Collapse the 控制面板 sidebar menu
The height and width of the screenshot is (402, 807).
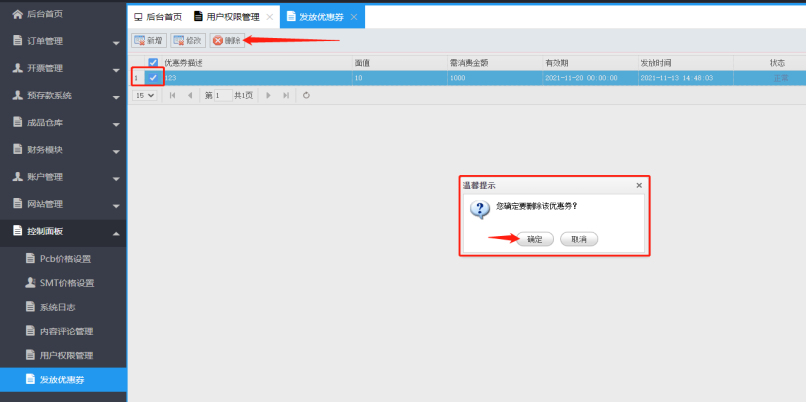click(116, 232)
